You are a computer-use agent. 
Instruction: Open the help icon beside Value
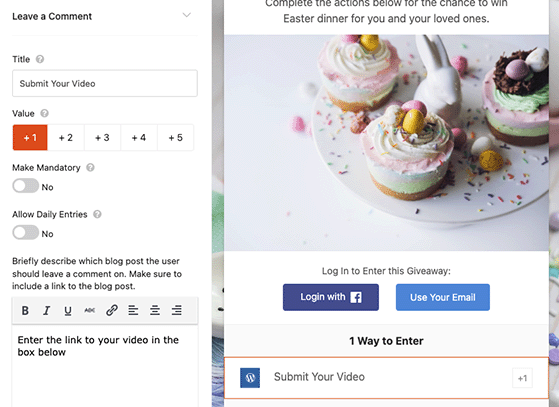pyautogui.click(x=44, y=113)
